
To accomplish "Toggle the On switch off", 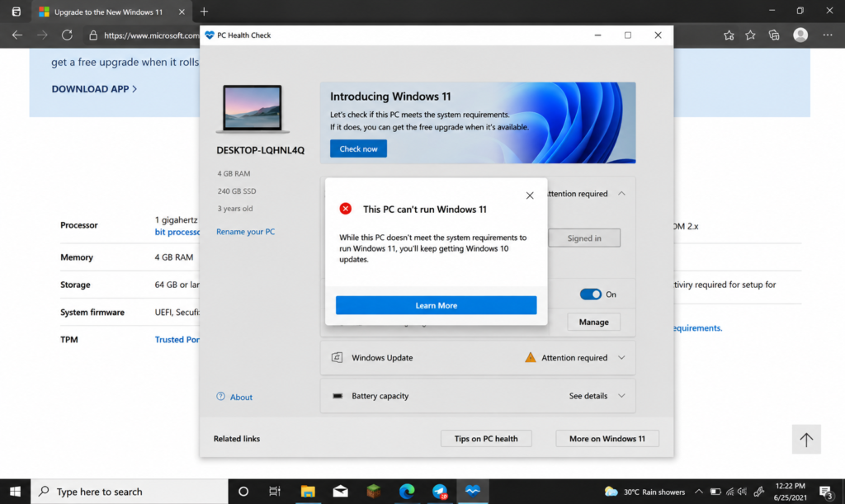I will tap(591, 294).
